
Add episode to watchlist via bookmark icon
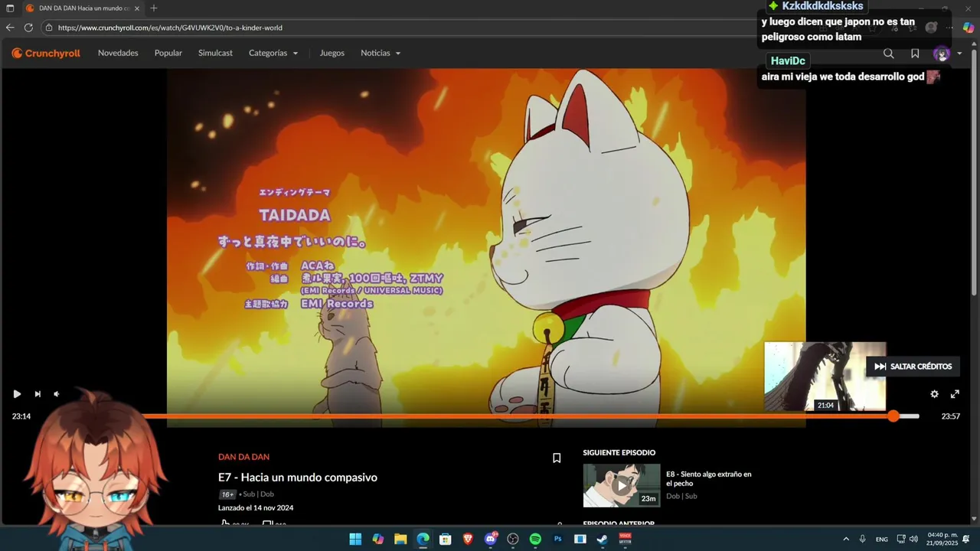[x=557, y=458]
